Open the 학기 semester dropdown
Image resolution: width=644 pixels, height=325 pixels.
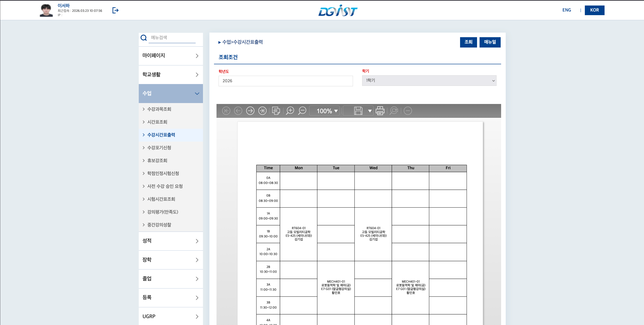pos(429,81)
